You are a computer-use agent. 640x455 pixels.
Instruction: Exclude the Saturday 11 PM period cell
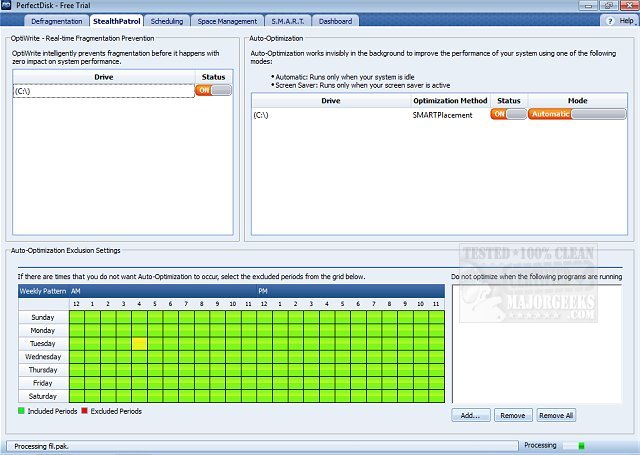click(436, 396)
